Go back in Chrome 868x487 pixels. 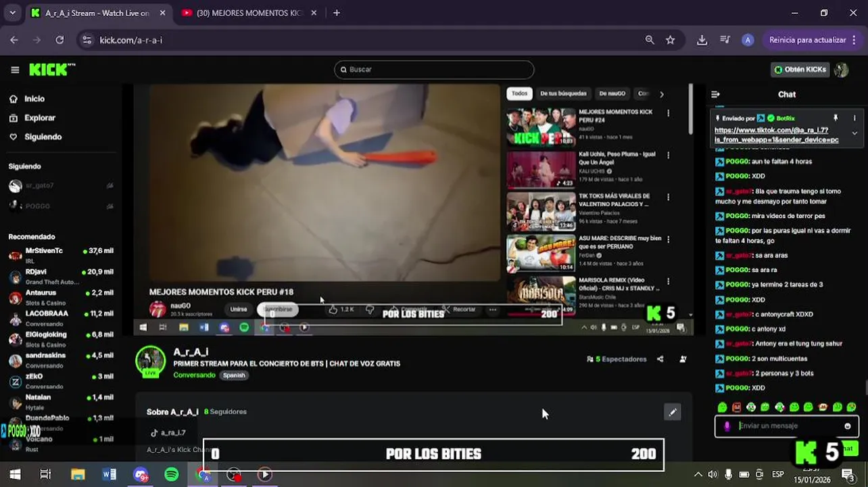[14, 40]
